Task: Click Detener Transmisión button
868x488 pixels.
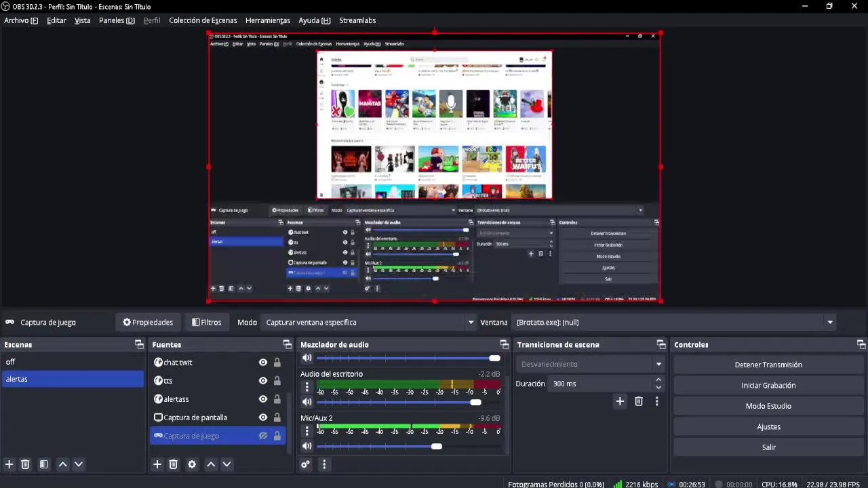Action: 768,365
